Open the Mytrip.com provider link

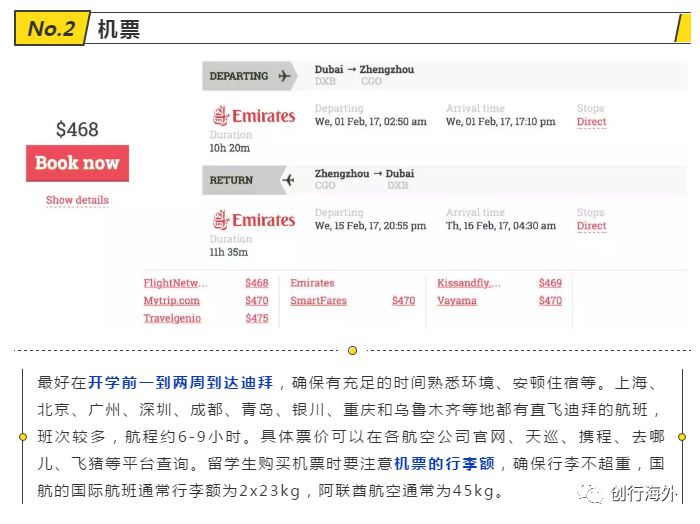[x=171, y=301]
